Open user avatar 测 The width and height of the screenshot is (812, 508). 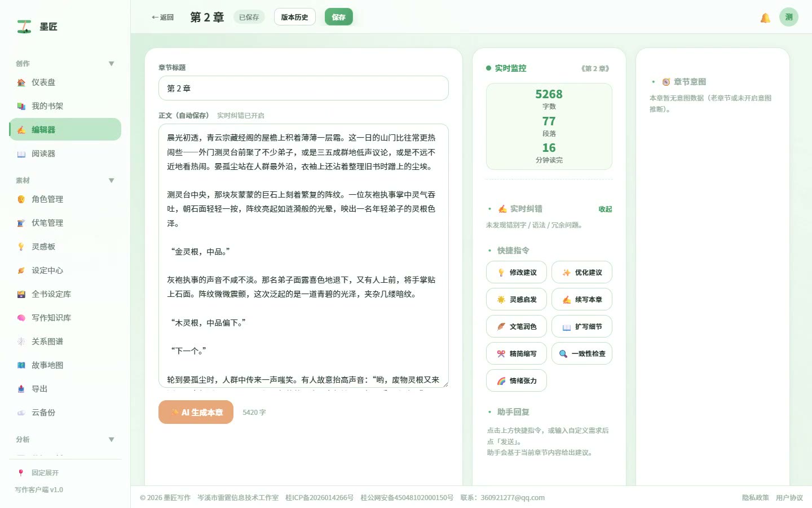click(x=789, y=17)
